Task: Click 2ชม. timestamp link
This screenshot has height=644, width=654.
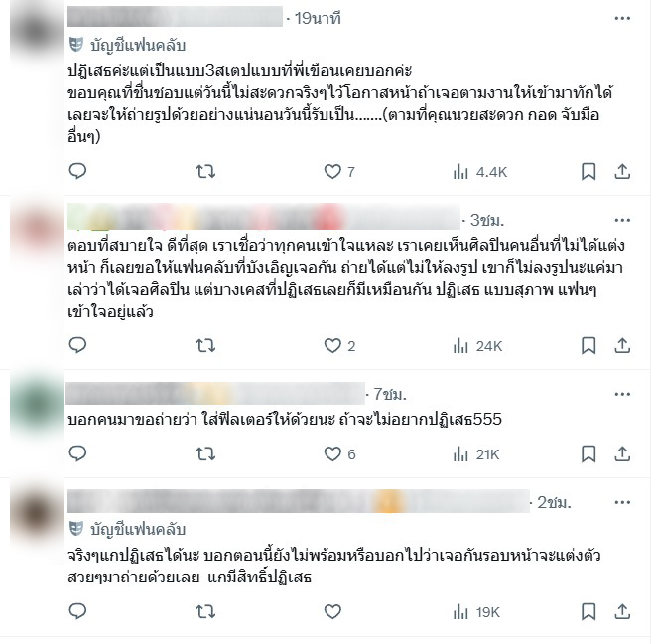Action: pyautogui.click(x=554, y=503)
